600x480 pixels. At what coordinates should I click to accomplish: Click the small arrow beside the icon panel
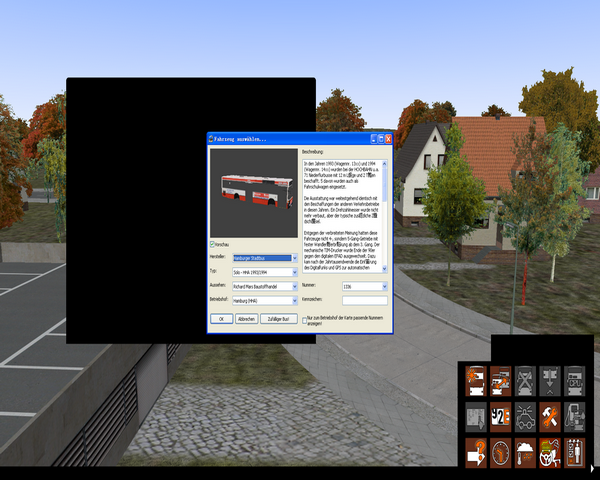pos(593,468)
